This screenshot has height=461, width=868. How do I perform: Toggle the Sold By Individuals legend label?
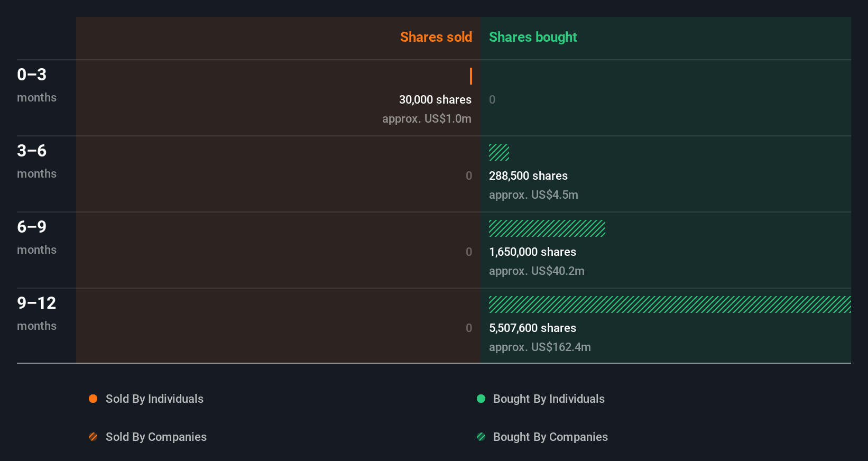(154, 399)
